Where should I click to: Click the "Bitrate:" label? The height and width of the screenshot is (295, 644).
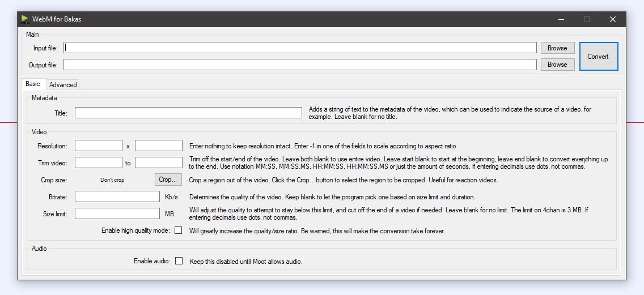(58, 197)
